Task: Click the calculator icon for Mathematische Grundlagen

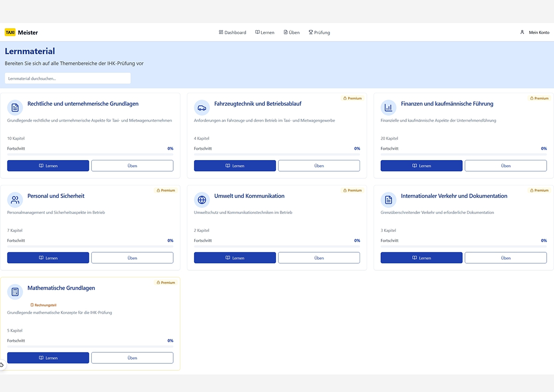Action: [x=15, y=292]
